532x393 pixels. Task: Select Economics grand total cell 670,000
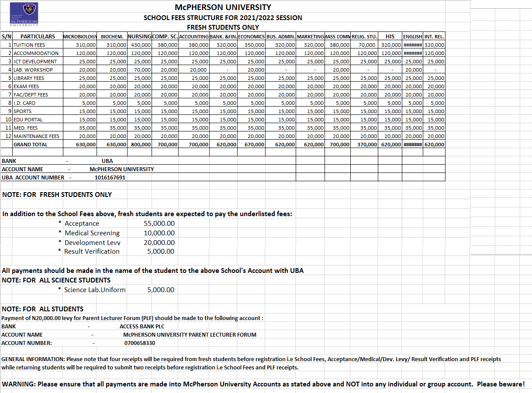(251, 145)
